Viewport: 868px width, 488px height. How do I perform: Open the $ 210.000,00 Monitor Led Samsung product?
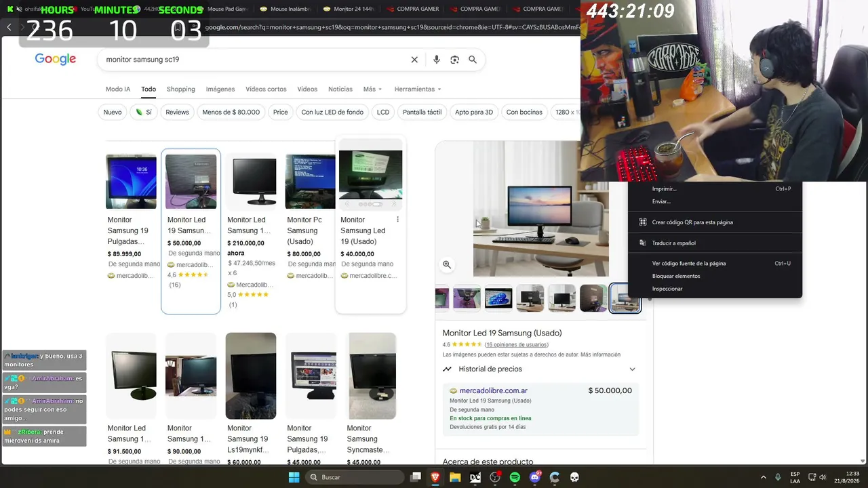coord(251,230)
